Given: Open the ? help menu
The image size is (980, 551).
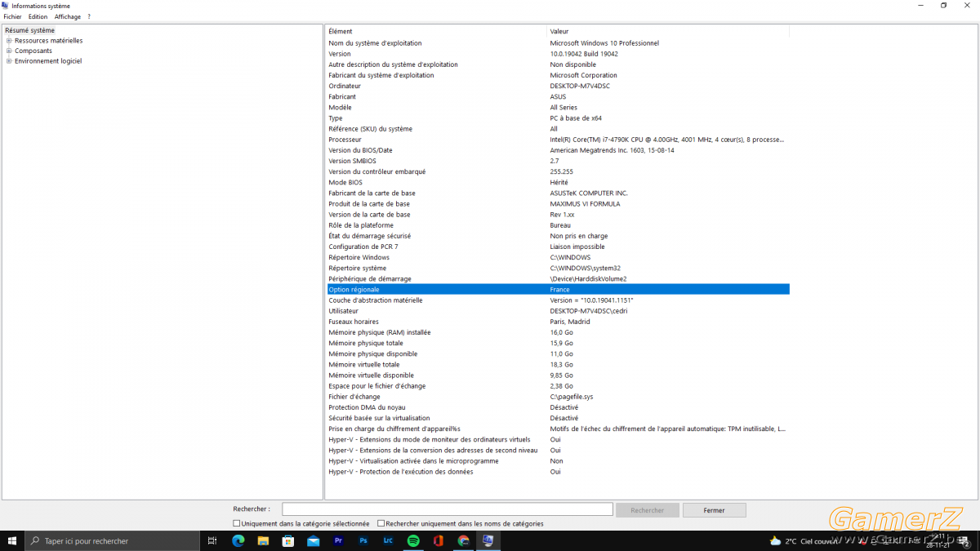Looking at the screenshot, I should pyautogui.click(x=89, y=16).
